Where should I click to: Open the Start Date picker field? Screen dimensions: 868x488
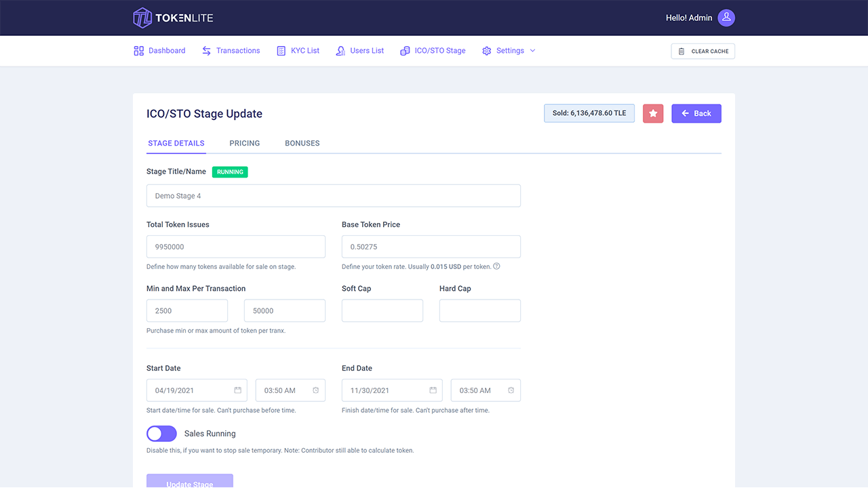(x=190, y=390)
